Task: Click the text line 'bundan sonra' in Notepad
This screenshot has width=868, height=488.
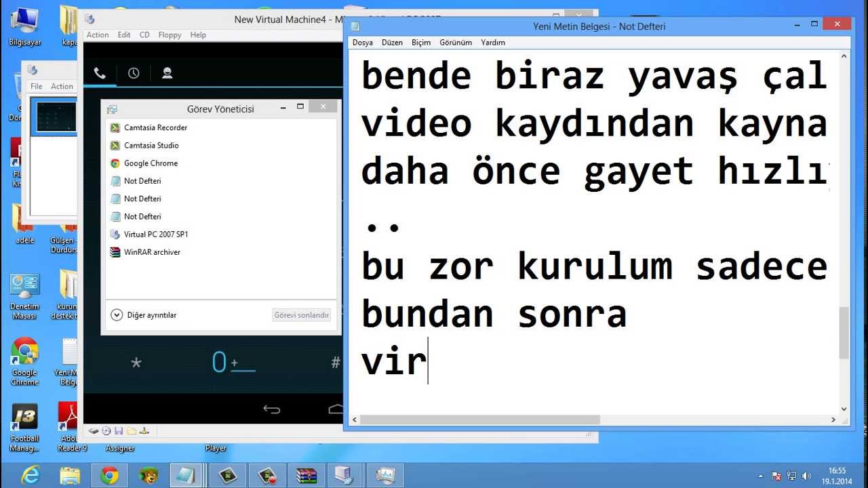Action: [x=494, y=314]
